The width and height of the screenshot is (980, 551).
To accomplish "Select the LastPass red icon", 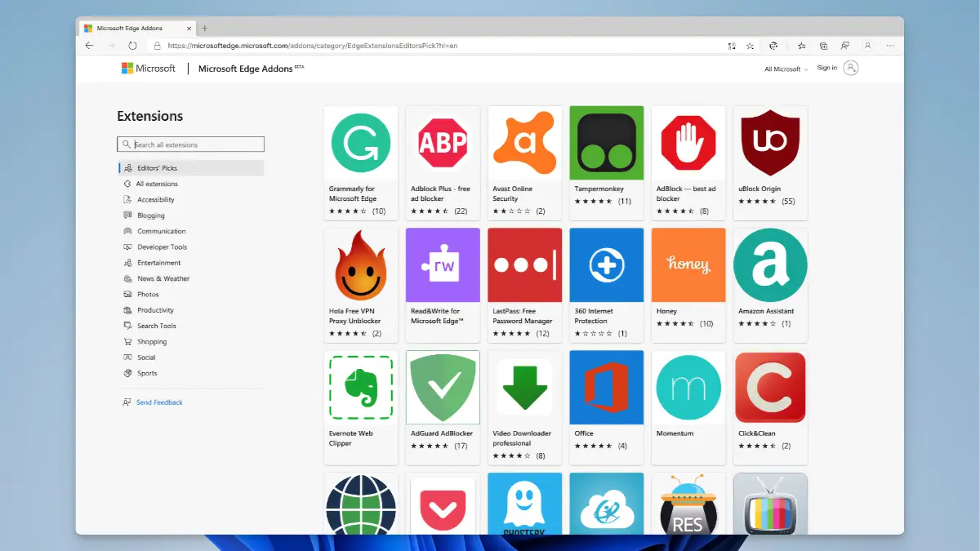I will [x=525, y=265].
